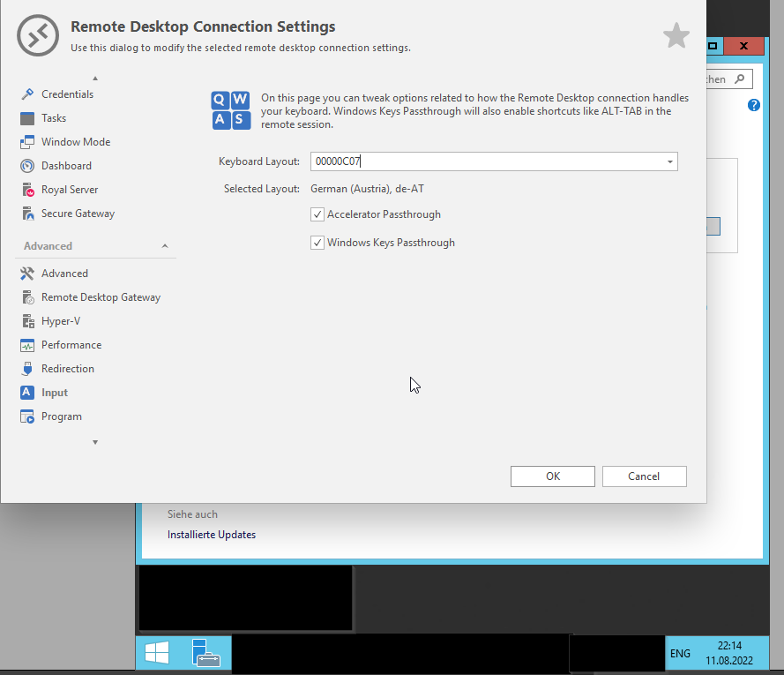This screenshot has height=675, width=784.
Task: Click the Royal Server icon
Action: coord(26,190)
